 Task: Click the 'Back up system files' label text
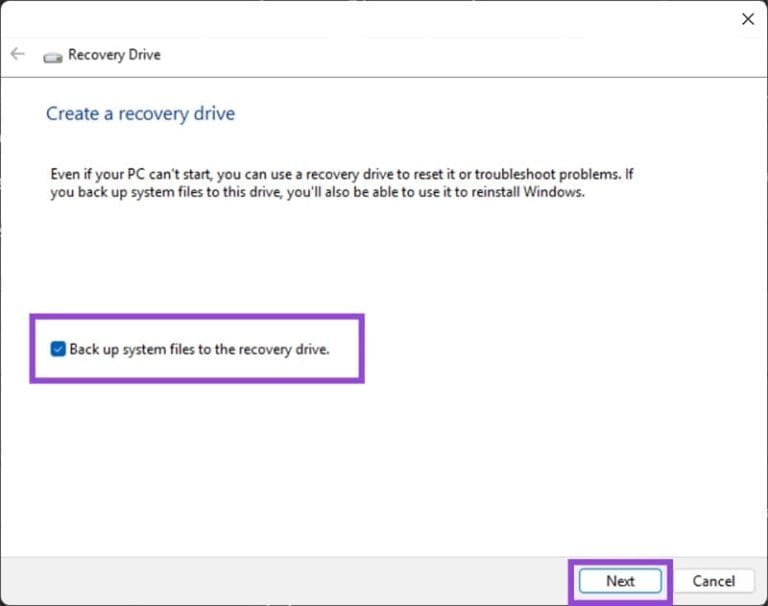pos(198,350)
